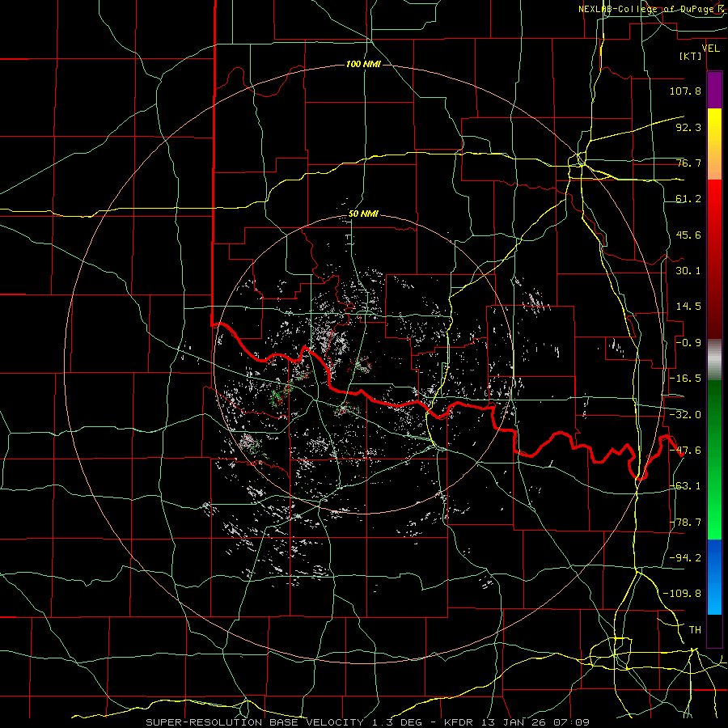
Task: Click the -78.7 velocity scale value
Action: [685, 523]
